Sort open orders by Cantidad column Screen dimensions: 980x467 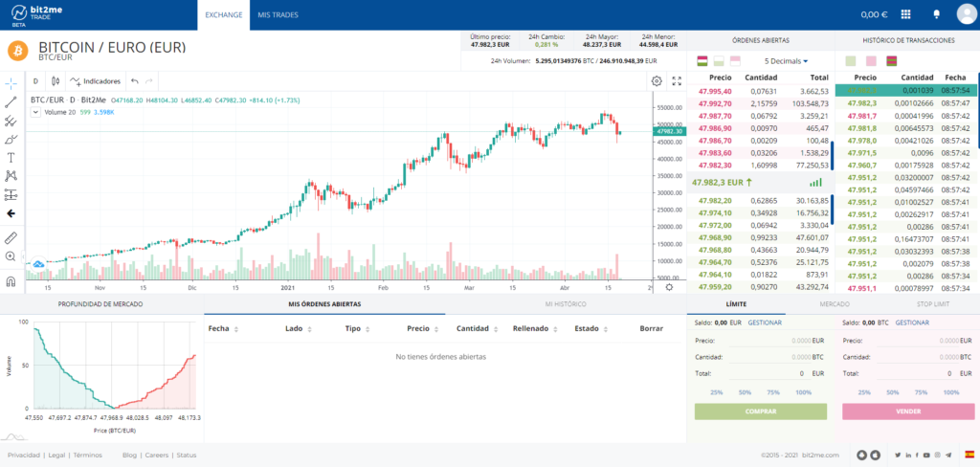point(478,329)
